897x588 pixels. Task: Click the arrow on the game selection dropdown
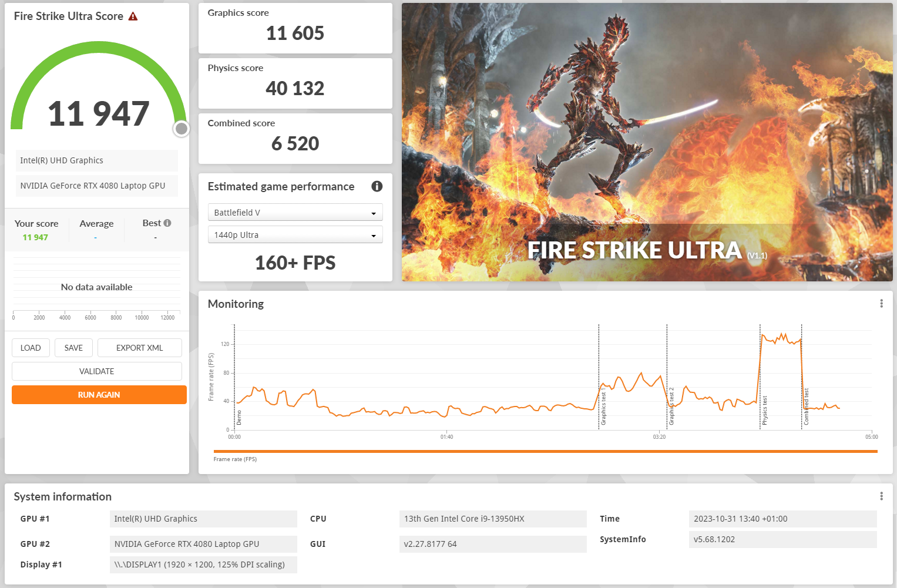(x=373, y=212)
